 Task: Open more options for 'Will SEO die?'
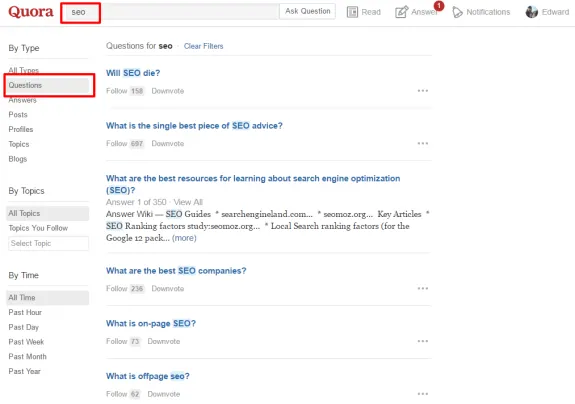(422, 91)
